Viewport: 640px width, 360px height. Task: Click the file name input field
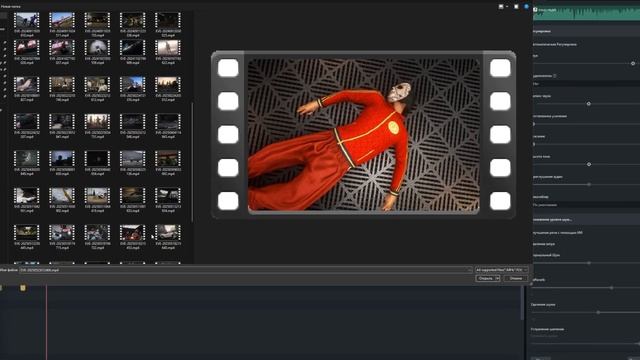coord(245,270)
